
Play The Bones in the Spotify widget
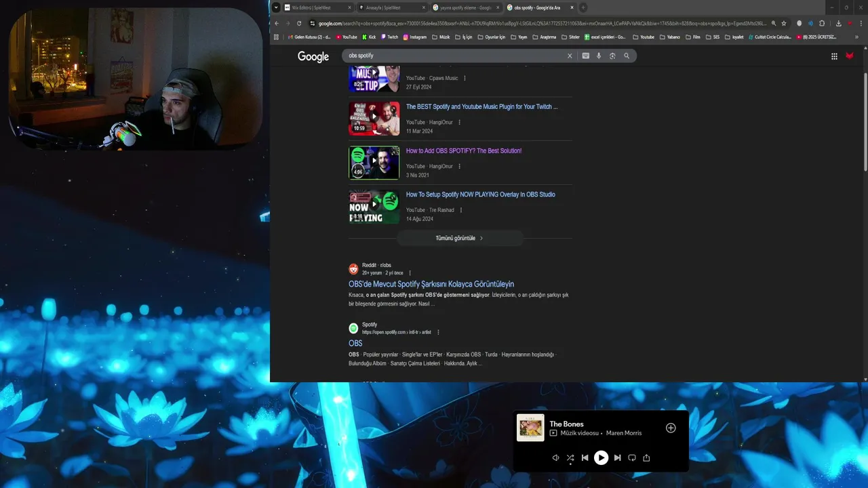[x=601, y=457]
